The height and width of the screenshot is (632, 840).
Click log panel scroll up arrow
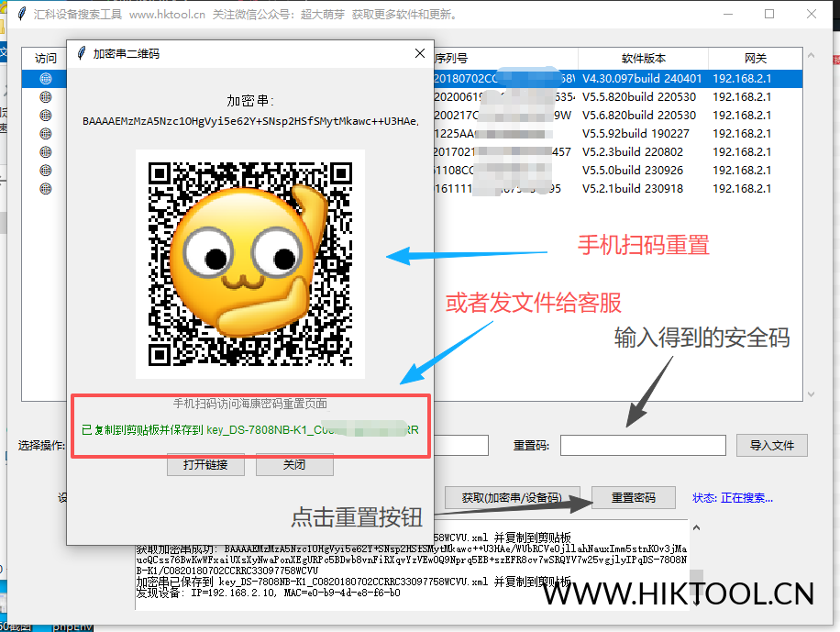[x=696, y=528]
